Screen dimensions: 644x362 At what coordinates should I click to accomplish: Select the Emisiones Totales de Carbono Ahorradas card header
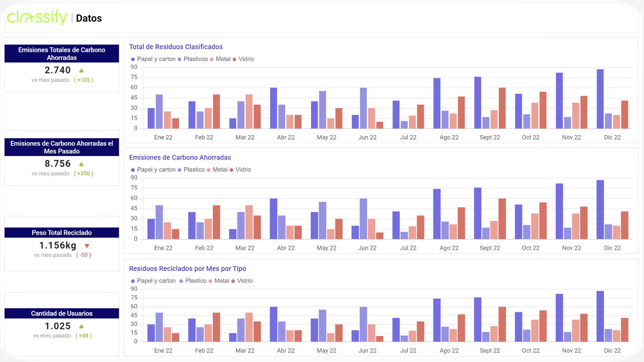pyautogui.click(x=62, y=54)
